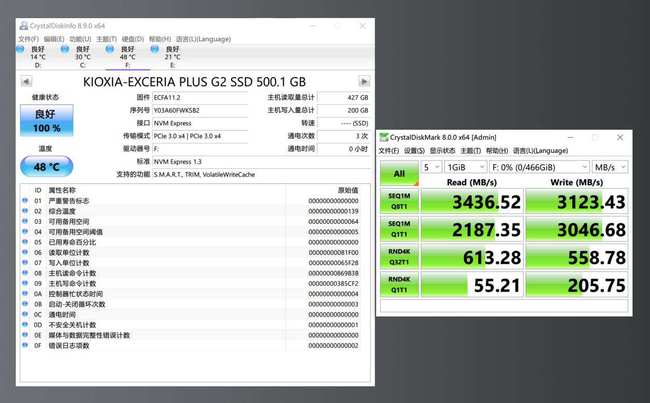650x403 pixels.
Task: Select the E: drive tab at 21 °C
Action: (x=172, y=57)
